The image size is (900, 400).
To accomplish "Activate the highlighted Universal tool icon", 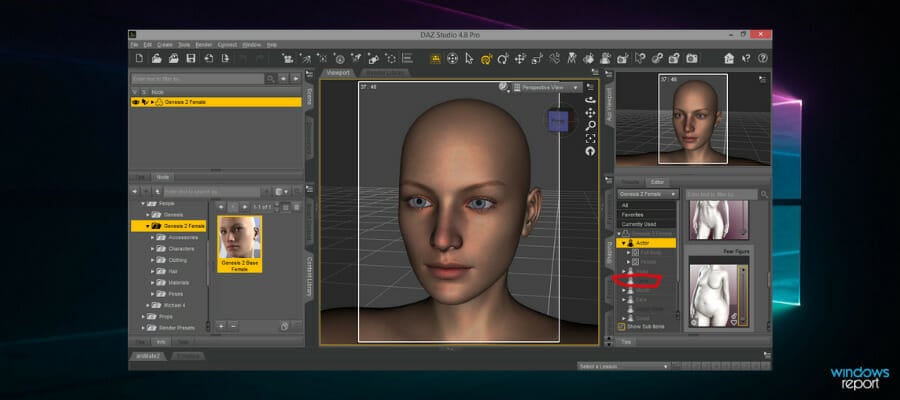I will [487, 58].
